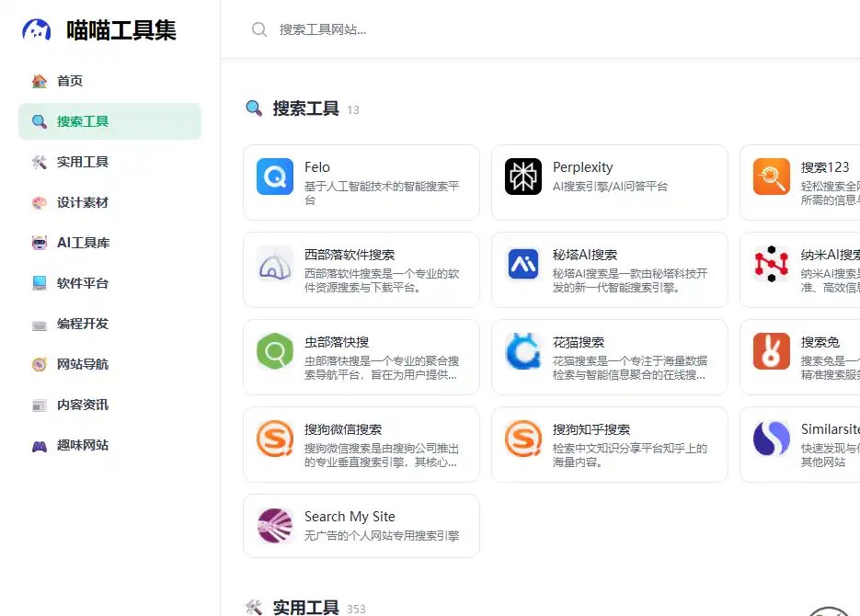Click 搜索工具 count number 13
The width and height of the screenshot is (860, 616).
353,110
